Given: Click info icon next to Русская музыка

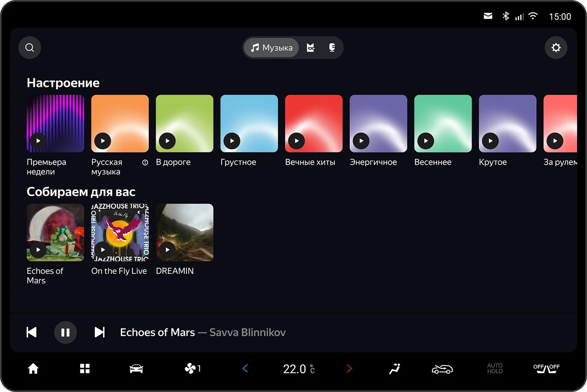Looking at the screenshot, I should pyautogui.click(x=145, y=162).
